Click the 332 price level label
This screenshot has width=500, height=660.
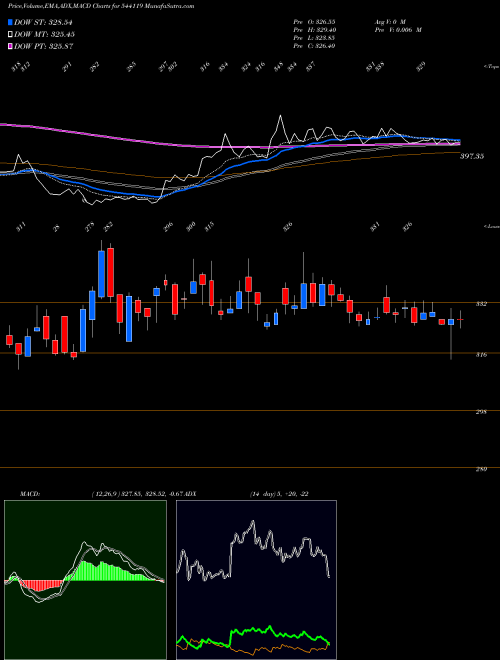click(482, 303)
